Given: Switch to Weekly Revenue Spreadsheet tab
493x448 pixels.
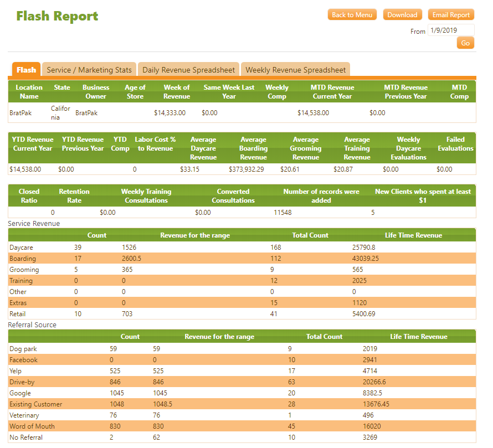Looking at the screenshot, I should [296, 70].
